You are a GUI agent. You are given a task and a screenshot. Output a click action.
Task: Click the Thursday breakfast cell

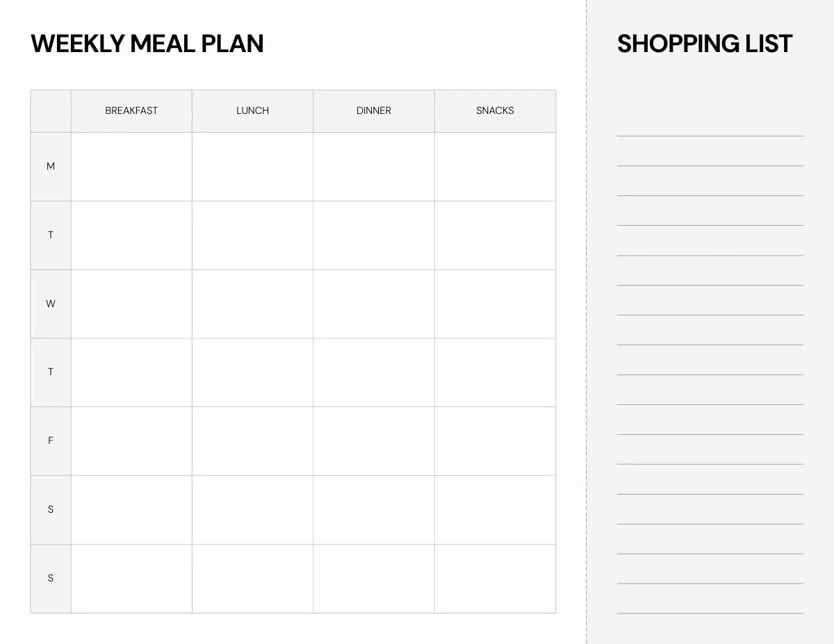click(131, 372)
